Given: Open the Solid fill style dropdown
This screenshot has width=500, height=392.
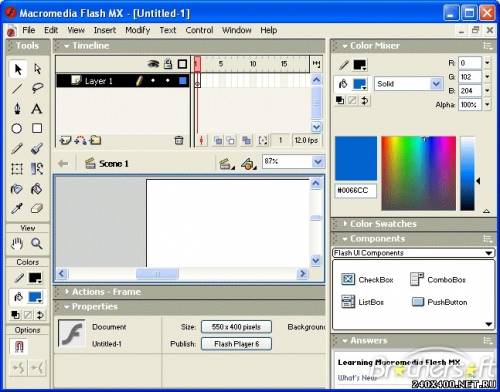Looking at the screenshot, I should point(408,84).
